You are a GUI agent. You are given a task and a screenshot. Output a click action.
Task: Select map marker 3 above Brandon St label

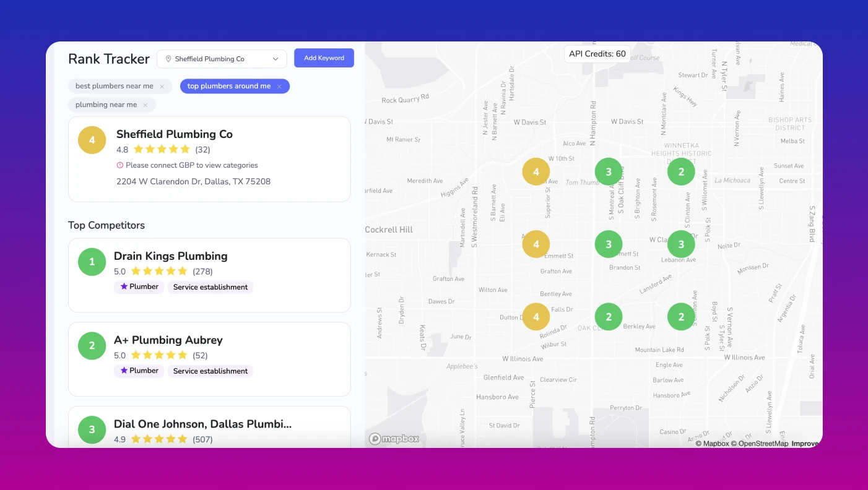click(x=609, y=244)
